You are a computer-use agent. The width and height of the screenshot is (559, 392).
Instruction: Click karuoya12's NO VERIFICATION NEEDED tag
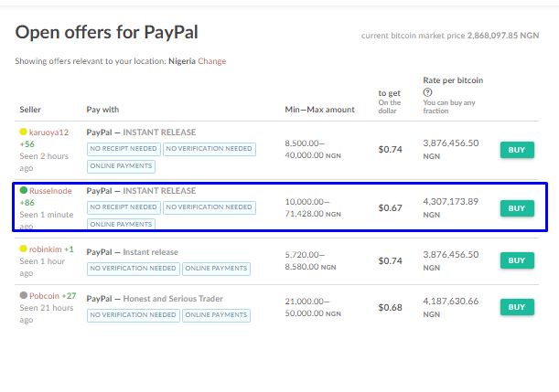coord(209,149)
